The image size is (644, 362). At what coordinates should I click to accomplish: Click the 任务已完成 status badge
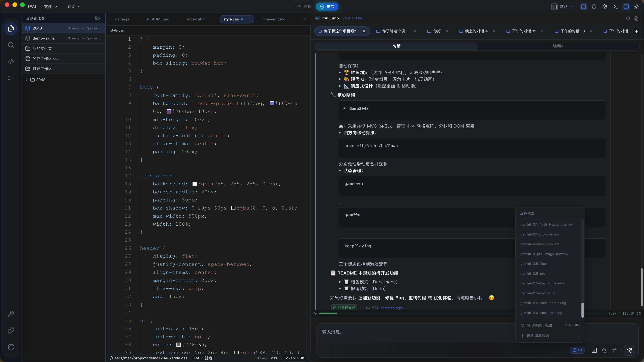[344, 308]
